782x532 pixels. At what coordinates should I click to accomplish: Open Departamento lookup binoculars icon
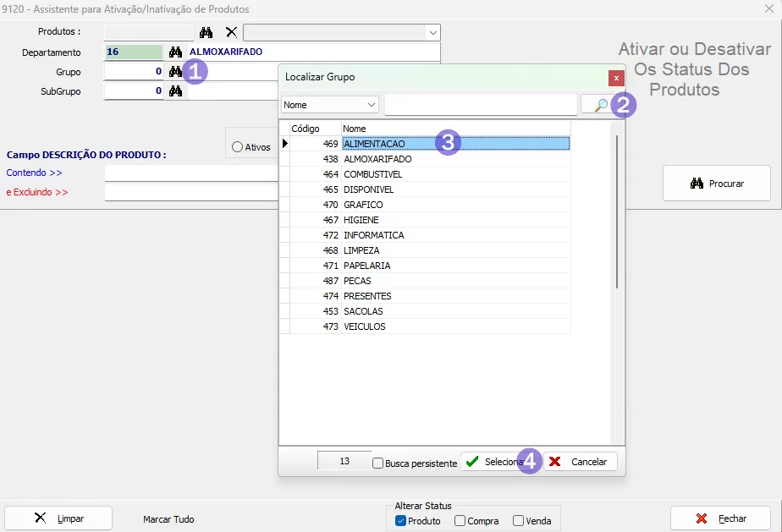(x=175, y=52)
